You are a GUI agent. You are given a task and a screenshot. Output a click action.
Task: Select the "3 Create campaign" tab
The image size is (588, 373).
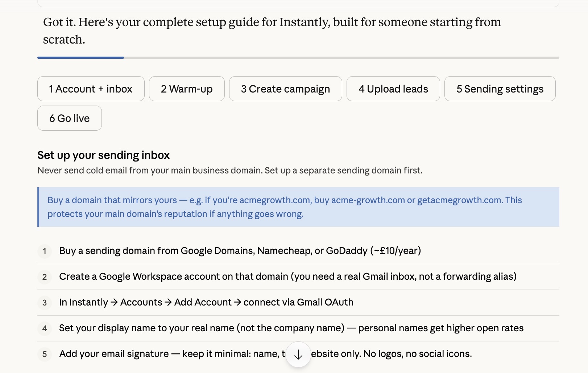pyautogui.click(x=285, y=89)
